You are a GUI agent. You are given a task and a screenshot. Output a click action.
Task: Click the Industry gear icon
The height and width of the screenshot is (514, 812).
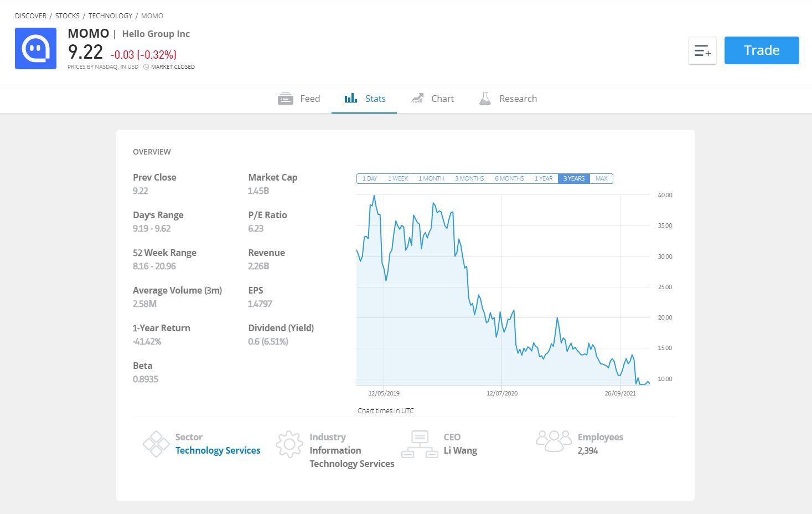(x=289, y=444)
